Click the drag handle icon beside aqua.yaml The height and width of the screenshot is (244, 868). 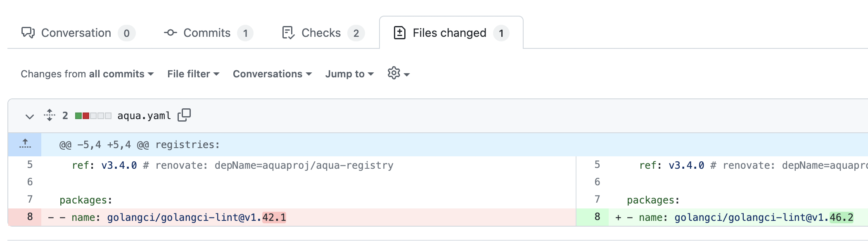pyautogui.click(x=50, y=116)
